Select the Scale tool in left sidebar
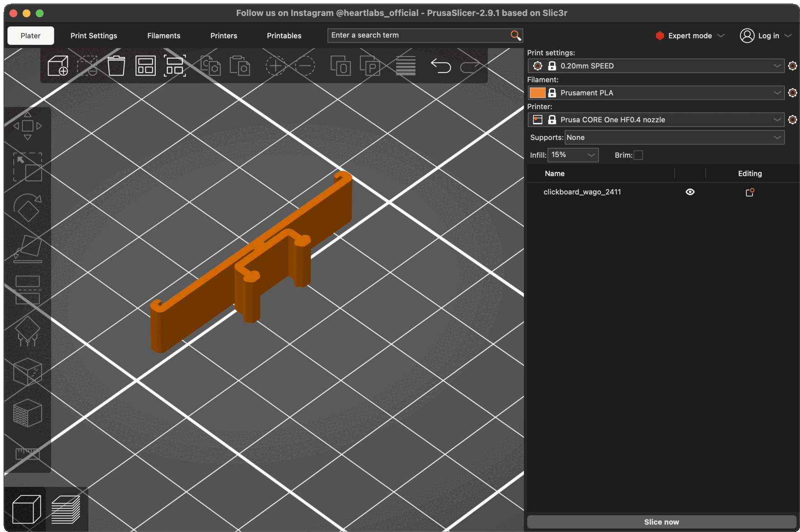Screen dimensions: 800x532 tap(28, 167)
